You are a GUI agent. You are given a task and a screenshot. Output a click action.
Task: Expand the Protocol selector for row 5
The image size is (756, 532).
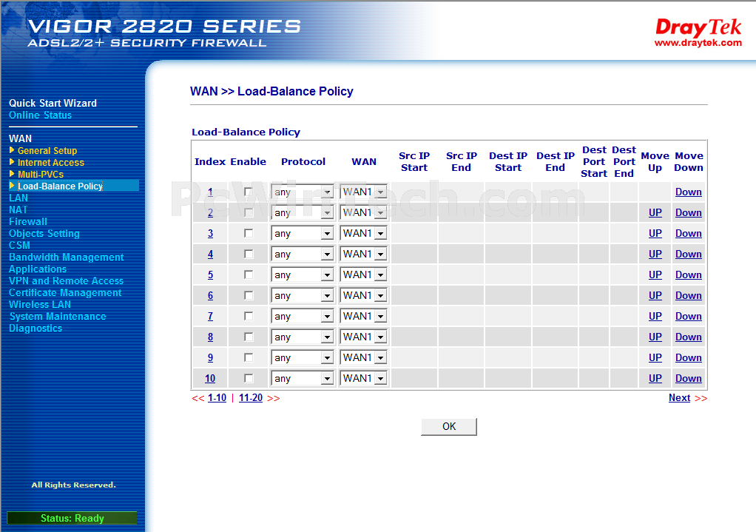click(302, 275)
